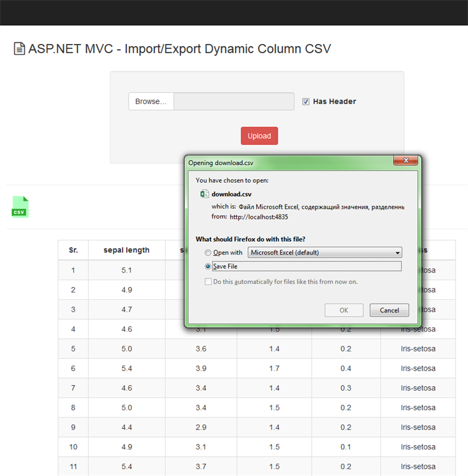Click the Sr. number 7 cell

(x=73, y=388)
